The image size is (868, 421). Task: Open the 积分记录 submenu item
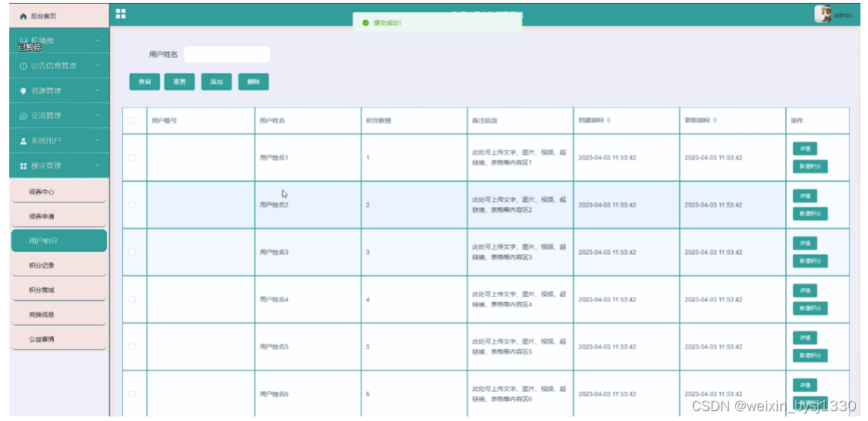coord(58,265)
